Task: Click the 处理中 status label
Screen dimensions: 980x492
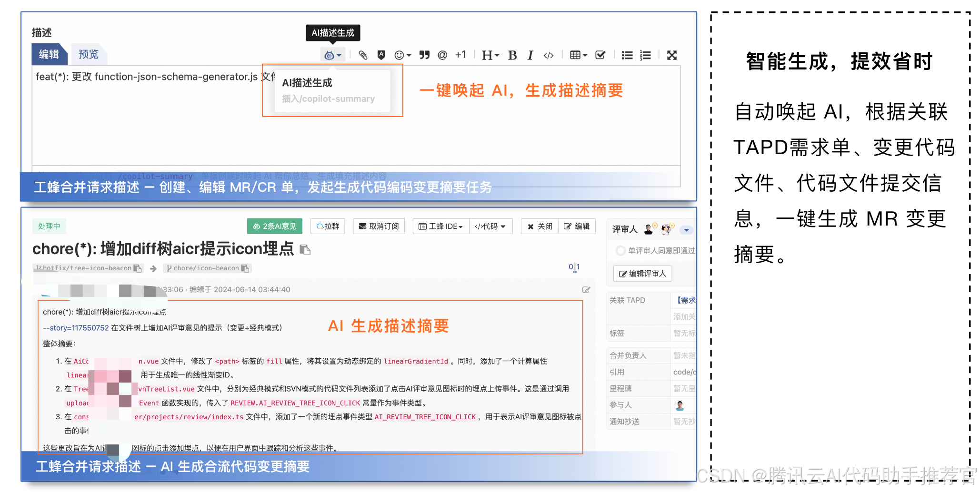Action: 50,226
